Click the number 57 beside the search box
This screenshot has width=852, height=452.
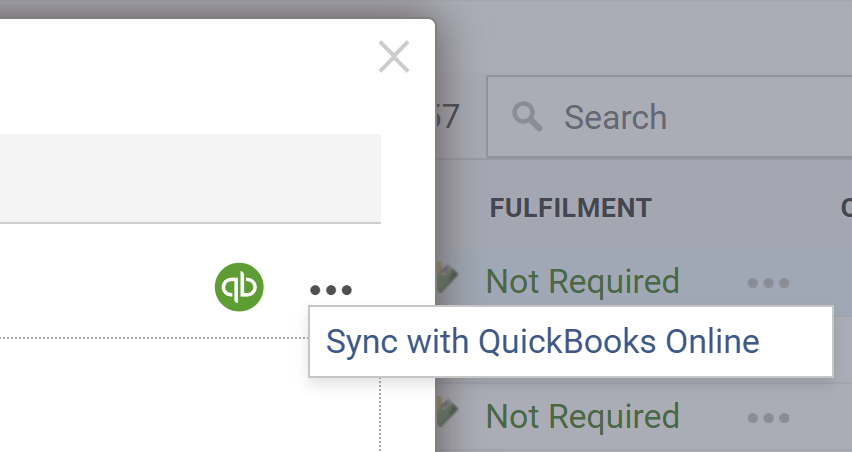click(448, 117)
